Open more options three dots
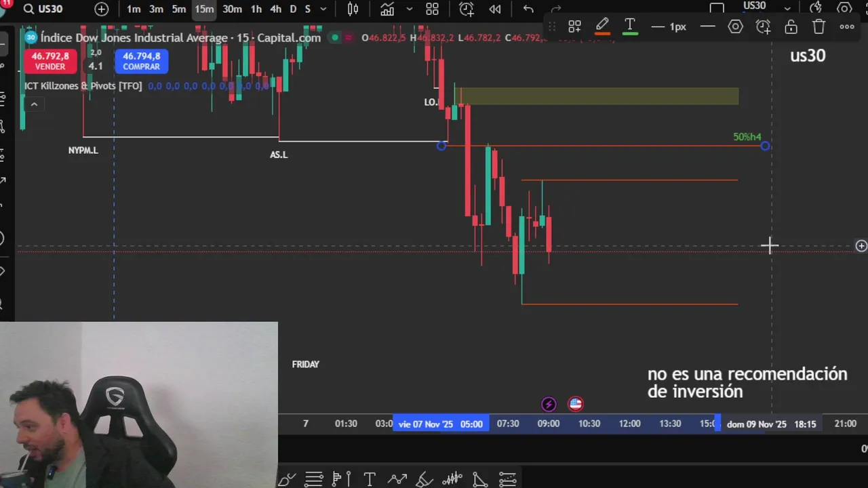The width and height of the screenshot is (868, 488). (x=847, y=26)
